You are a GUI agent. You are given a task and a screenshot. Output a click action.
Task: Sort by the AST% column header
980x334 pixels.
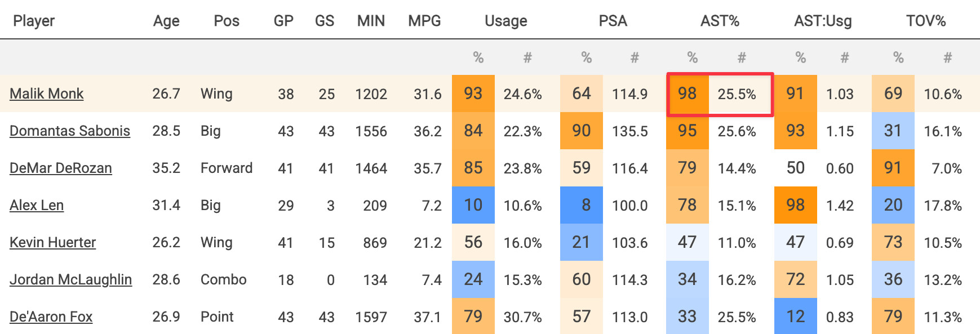[720, 21]
